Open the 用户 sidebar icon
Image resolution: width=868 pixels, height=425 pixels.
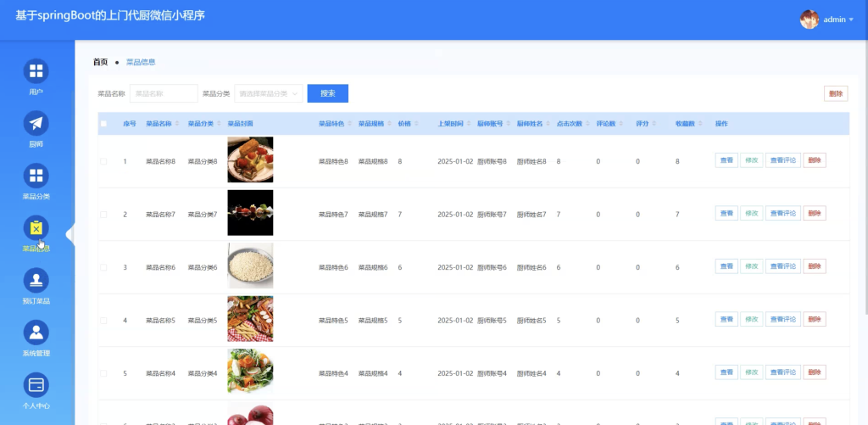point(36,71)
